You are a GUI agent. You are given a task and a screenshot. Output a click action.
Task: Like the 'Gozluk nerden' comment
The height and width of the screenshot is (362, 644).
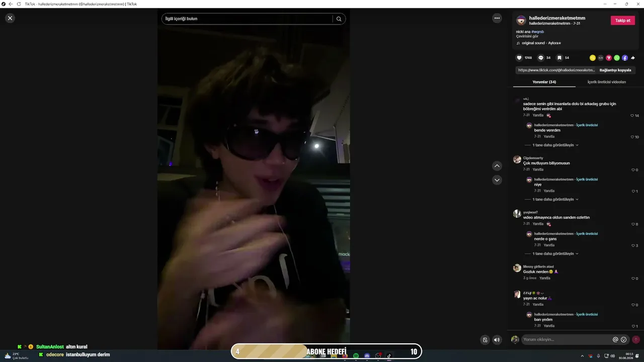(x=633, y=279)
